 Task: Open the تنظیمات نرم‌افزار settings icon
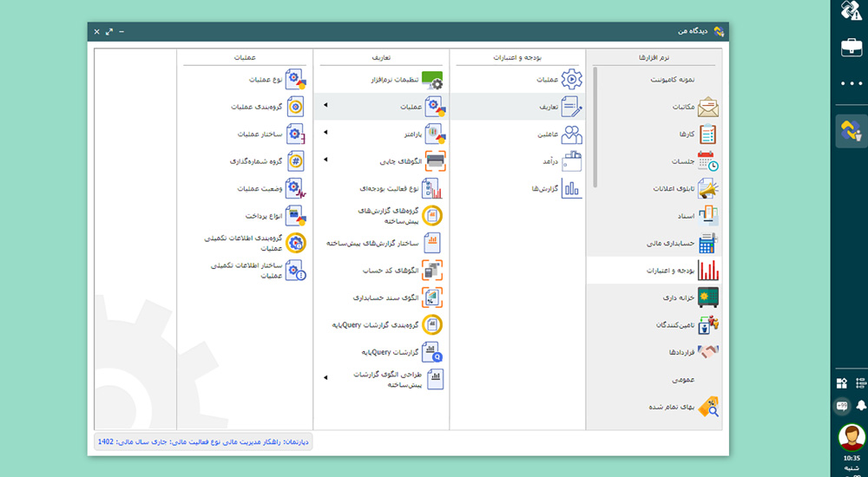click(432, 80)
